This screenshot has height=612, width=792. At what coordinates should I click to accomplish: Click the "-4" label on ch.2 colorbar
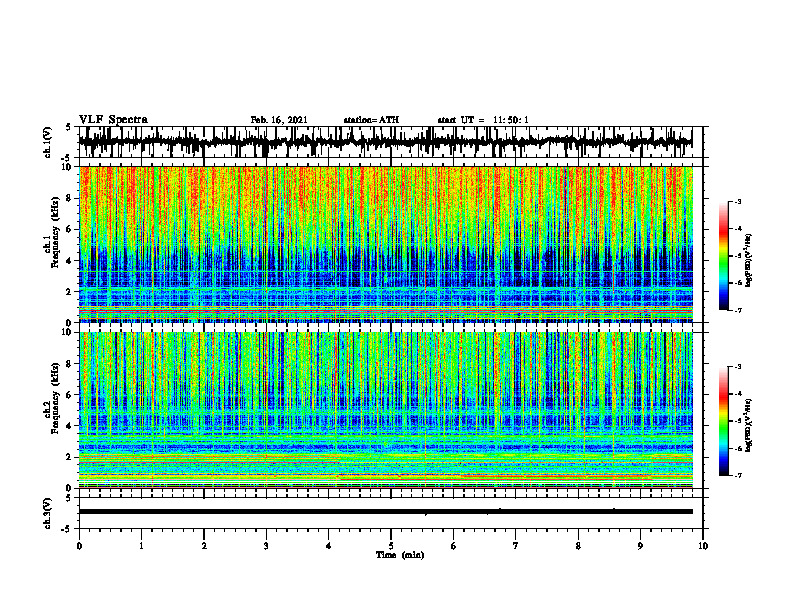point(738,394)
